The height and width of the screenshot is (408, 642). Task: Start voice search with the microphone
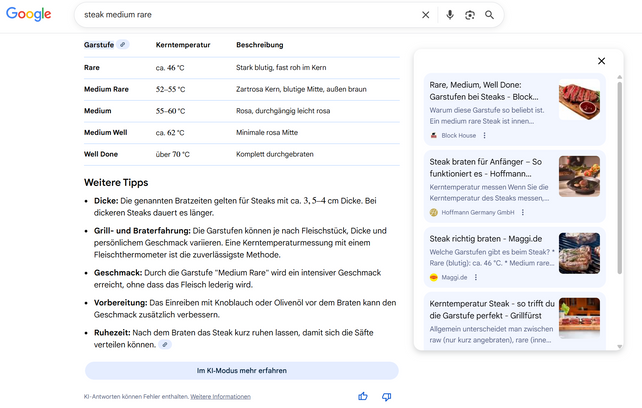tap(449, 15)
